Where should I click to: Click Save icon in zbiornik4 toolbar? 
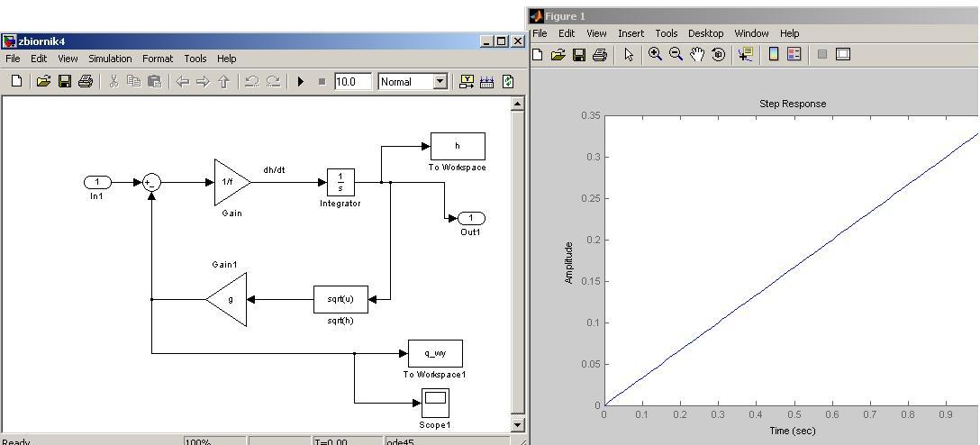64,81
